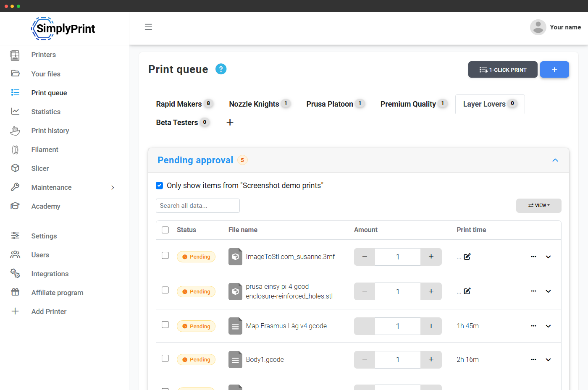This screenshot has height=390, width=588.
Task: Click the plus icon to add queue group
Action: tap(230, 122)
